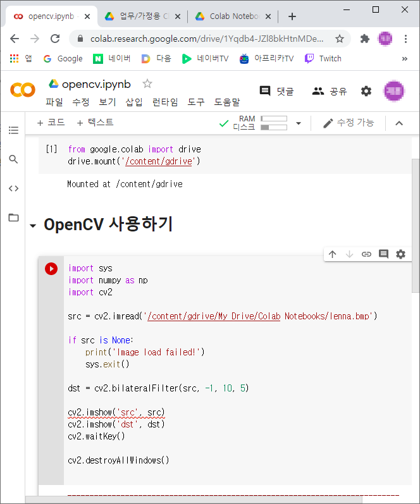This screenshot has width=420, height=504.
Task: Open RAM and disk resource dropdown arrow
Action: point(299,123)
